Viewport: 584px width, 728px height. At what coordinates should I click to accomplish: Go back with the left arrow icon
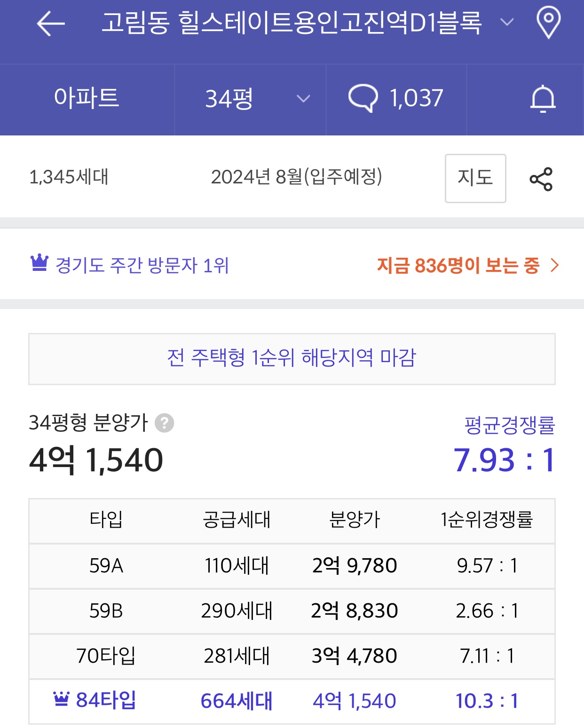tap(50, 23)
